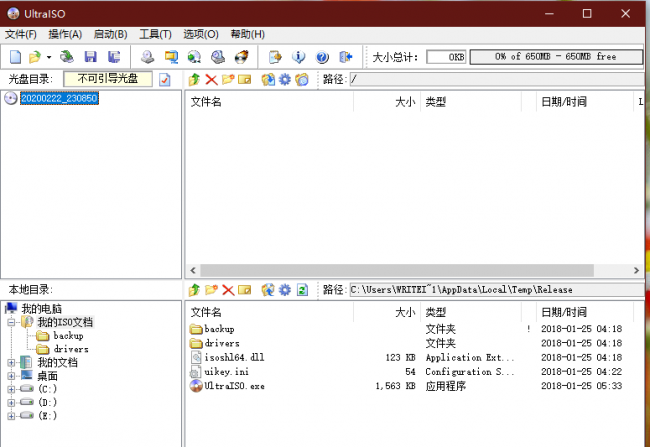650x447 pixels.
Task: Click the Open CD/DVD toolbar icon
Action: click(x=66, y=57)
